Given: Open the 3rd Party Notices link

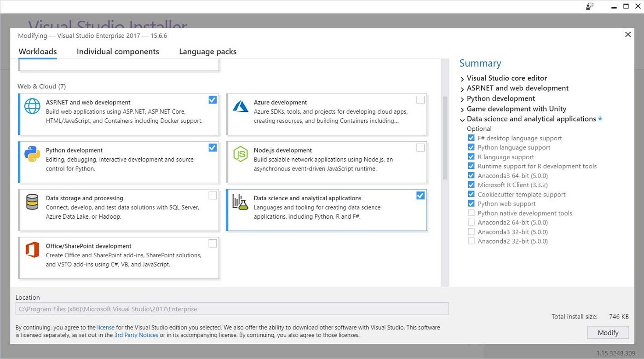Looking at the screenshot, I should (136, 335).
